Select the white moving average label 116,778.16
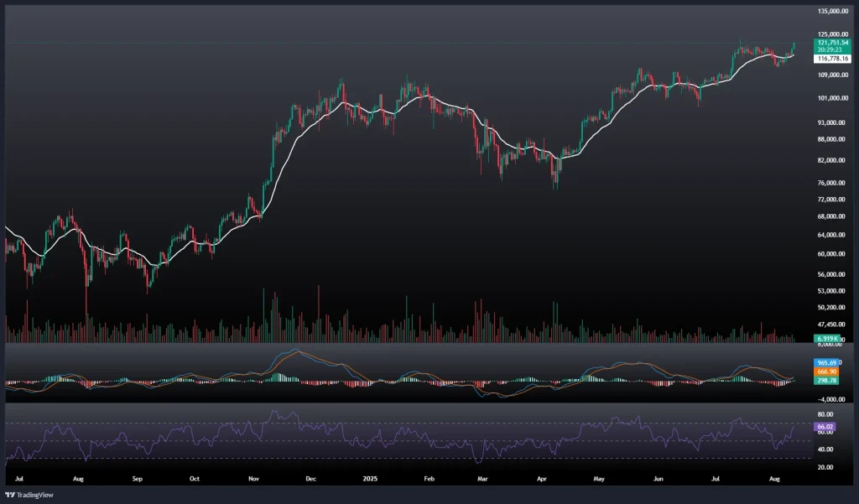This screenshot has height=504, width=859. click(x=832, y=59)
